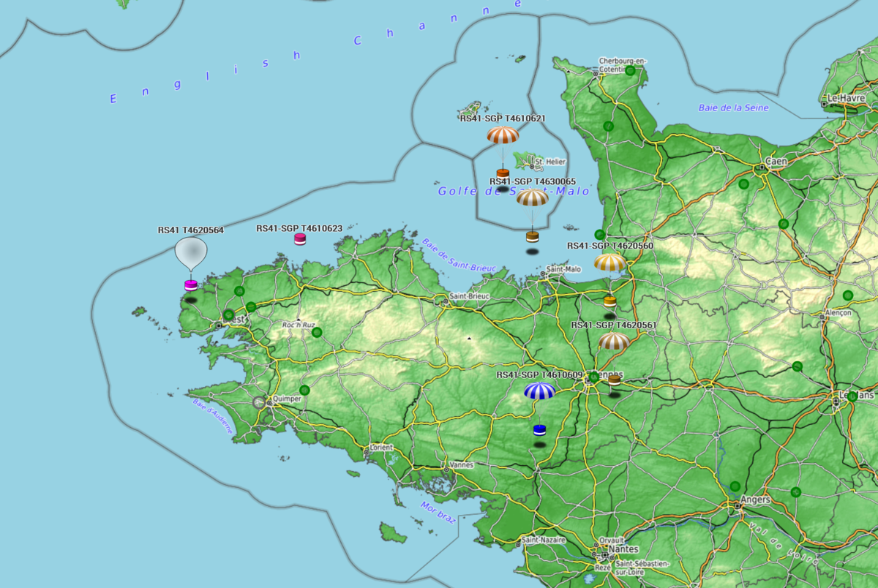Select the orange payload box below T4610621

pyautogui.click(x=503, y=174)
